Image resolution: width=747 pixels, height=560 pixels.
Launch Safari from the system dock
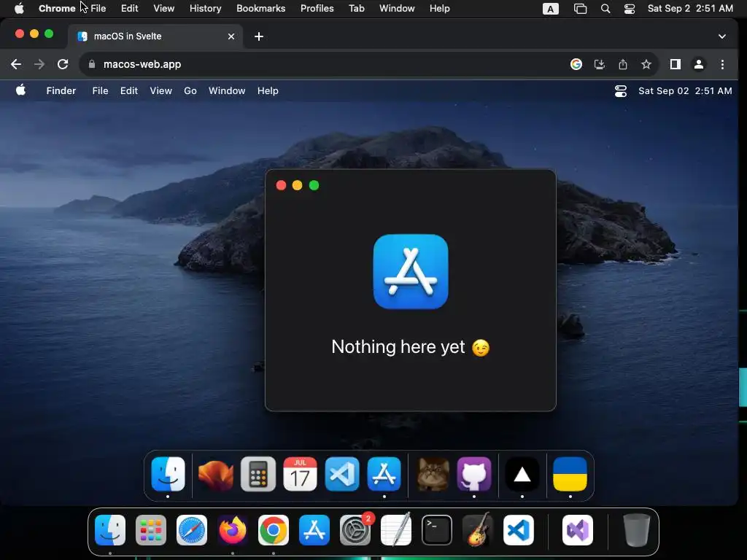(x=192, y=530)
